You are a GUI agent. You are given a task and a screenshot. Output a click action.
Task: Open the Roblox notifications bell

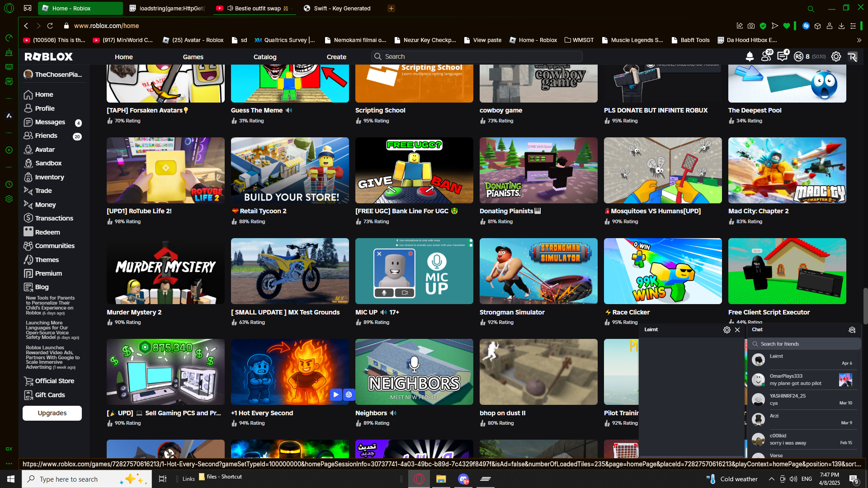pos(750,56)
